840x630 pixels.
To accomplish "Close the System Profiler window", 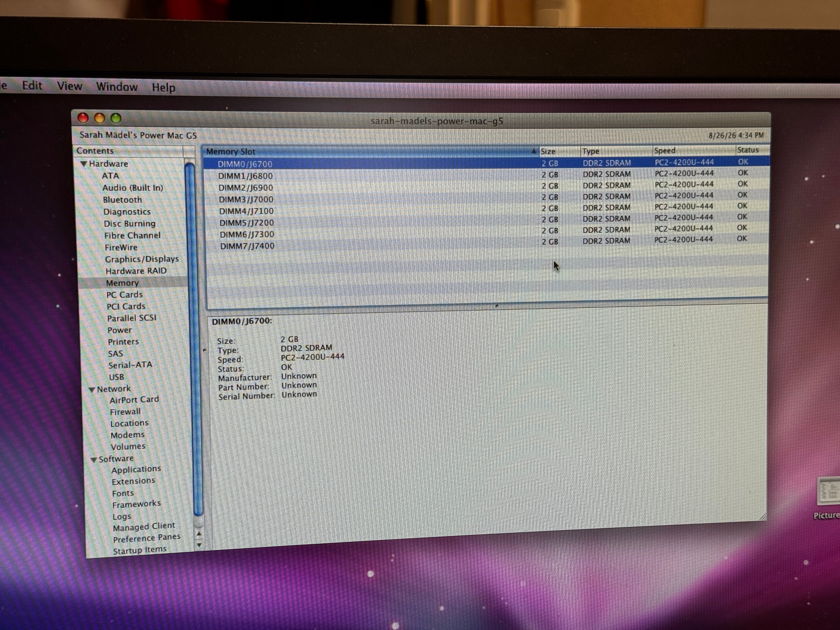I will click(x=83, y=118).
